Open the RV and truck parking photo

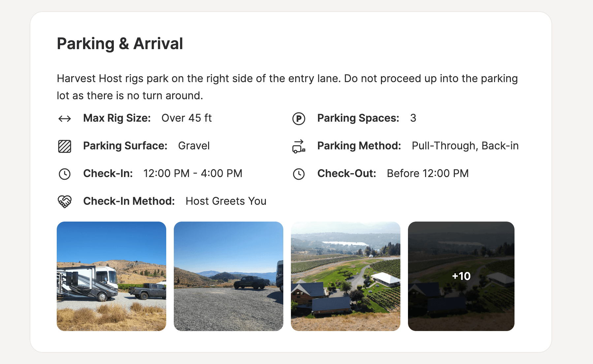[111, 276]
